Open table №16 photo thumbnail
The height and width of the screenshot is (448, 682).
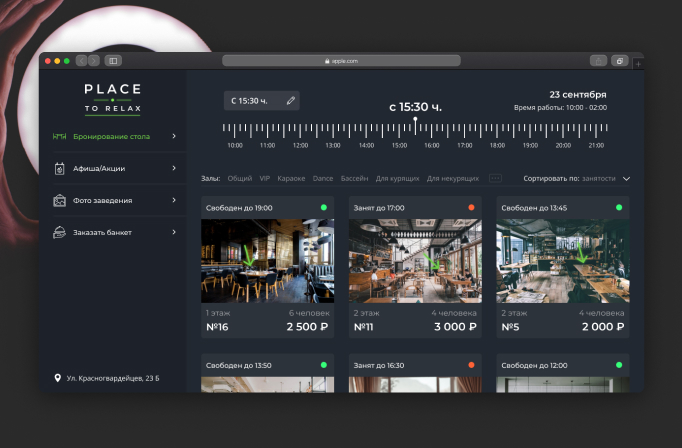(267, 261)
